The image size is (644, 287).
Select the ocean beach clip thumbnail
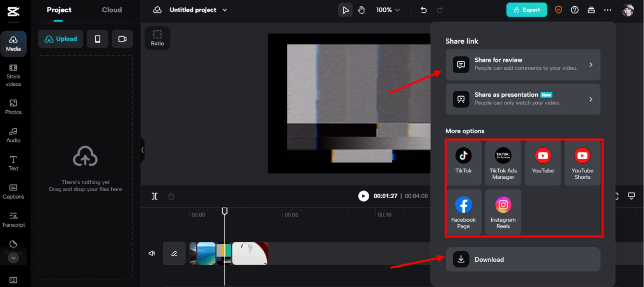pyautogui.click(x=206, y=253)
